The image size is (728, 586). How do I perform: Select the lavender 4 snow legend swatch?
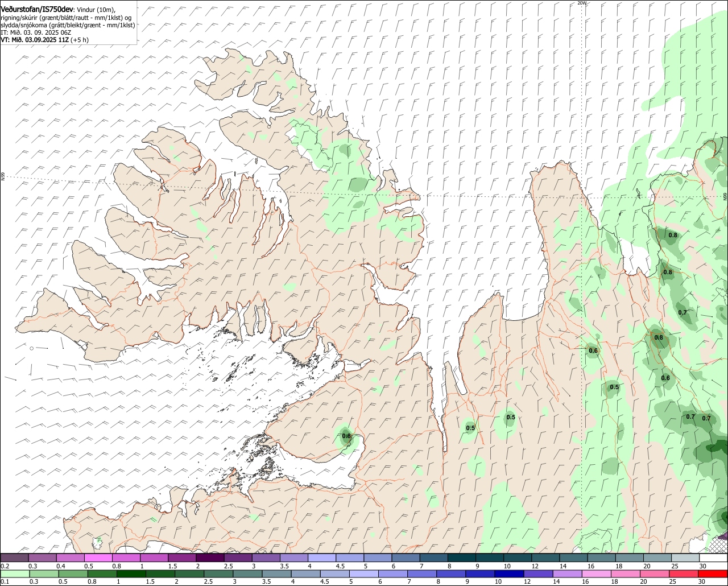coord(322,558)
